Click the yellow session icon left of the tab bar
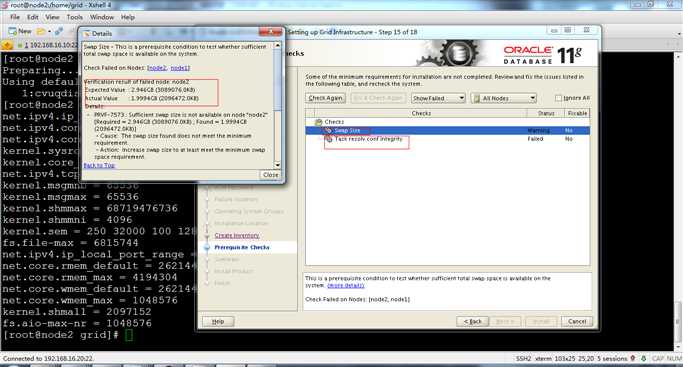The width and height of the screenshot is (683, 367). point(7,45)
